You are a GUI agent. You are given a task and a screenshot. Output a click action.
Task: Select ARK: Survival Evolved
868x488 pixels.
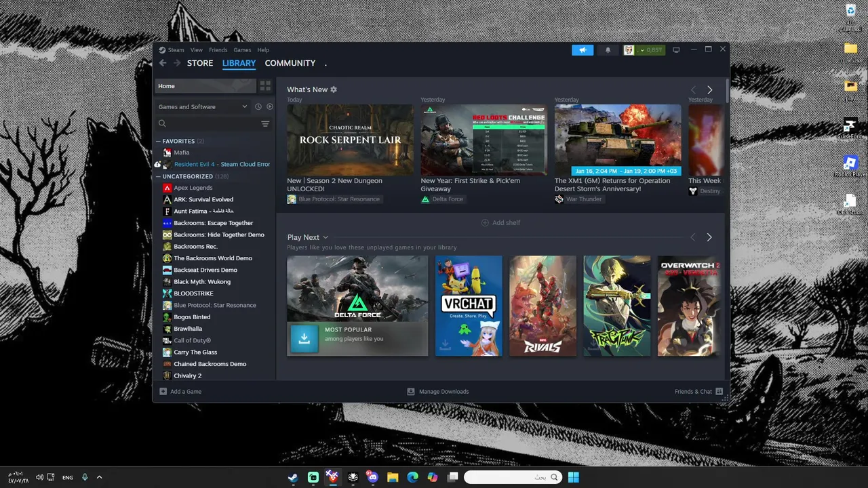[203, 199]
